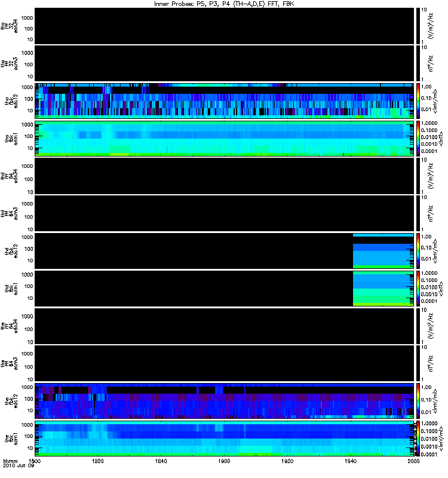Image resolution: width=448 pixels, height=478 pixels.
Task: Click the 1920 time axis label
Action: coord(287,461)
